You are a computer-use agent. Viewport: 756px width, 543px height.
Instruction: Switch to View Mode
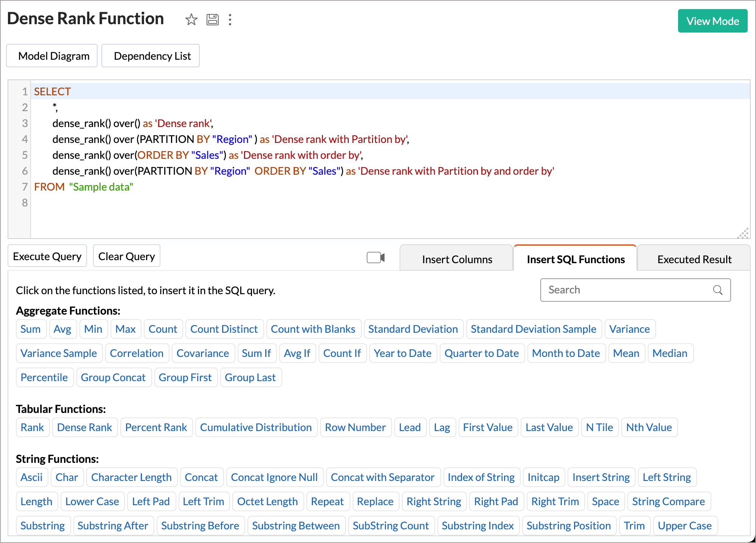pyautogui.click(x=712, y=21)
